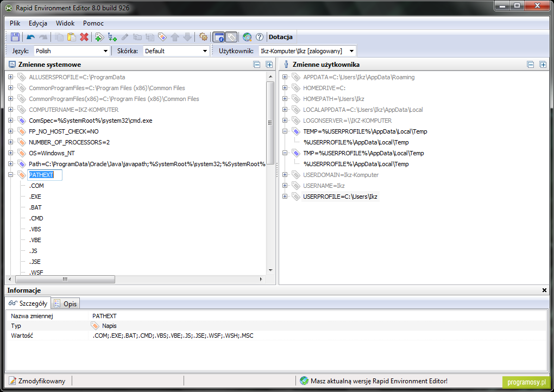Toggle the information panel toolbar button
The width and height of the screenshot is (554, 392).
coord(219,37)
